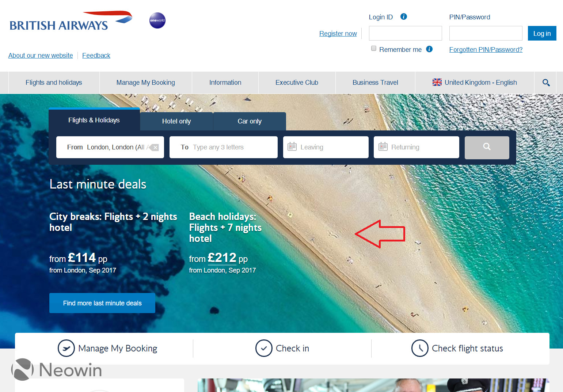Screen dimensions: 563x392
Task: Click the Check flight status clock icon
Action: click(x=420, y=348)
